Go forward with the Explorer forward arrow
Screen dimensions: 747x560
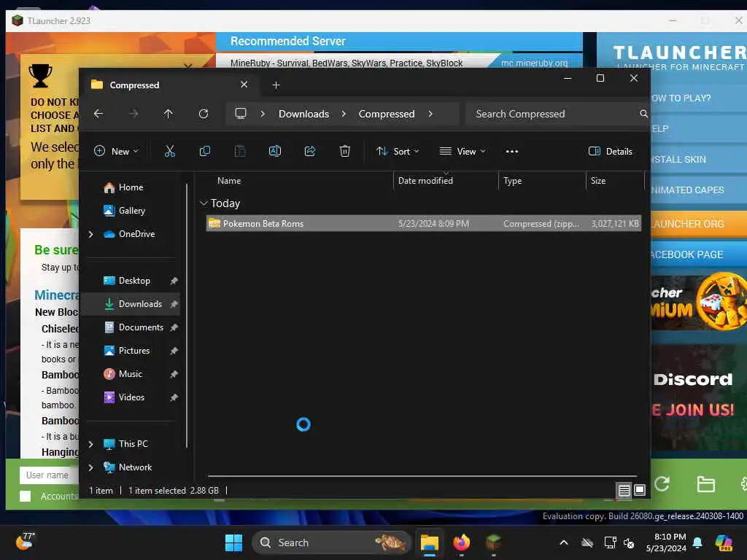click(134, 114)
